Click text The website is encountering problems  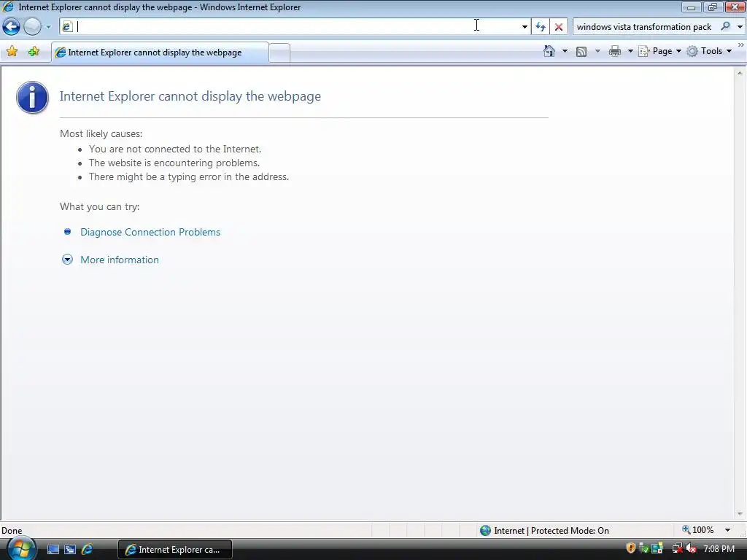click(174, 163)
